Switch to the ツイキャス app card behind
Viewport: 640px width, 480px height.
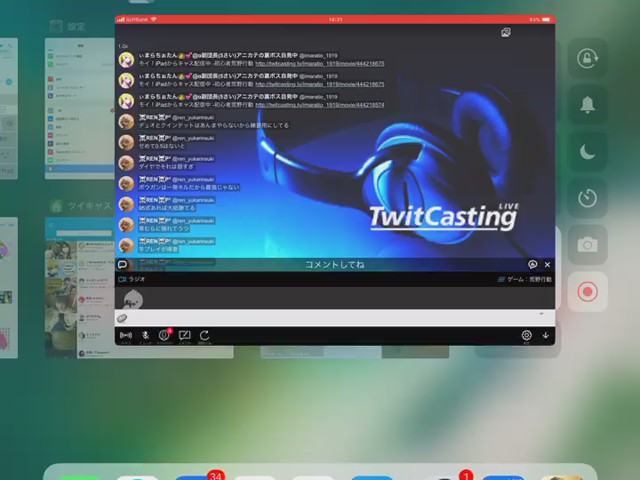pos(80,288)
